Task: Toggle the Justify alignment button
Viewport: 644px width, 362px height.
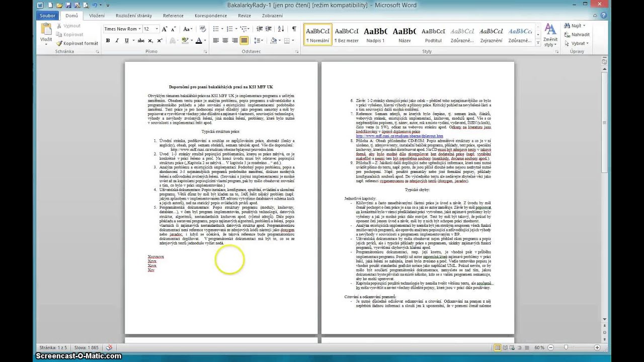Action: coord(244,41)
